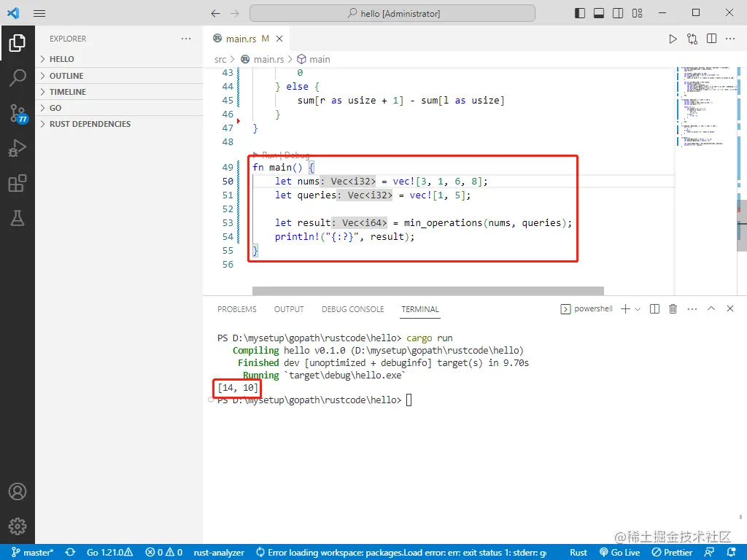Close the main.rs editor tab
This screenshot has height=560, width=747.
pyautogui.click(x=279, y=39)
